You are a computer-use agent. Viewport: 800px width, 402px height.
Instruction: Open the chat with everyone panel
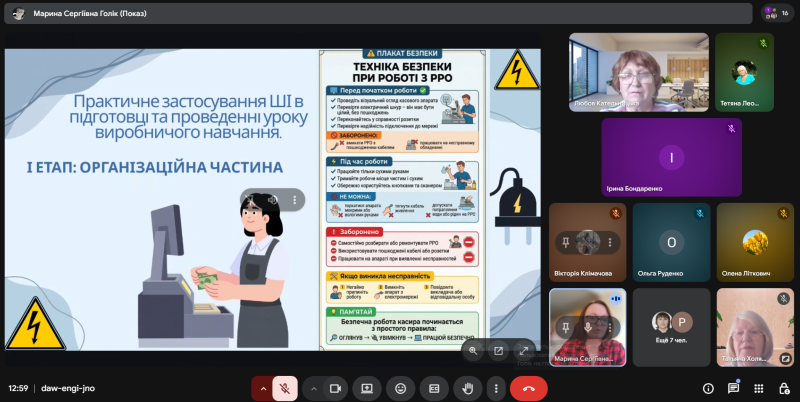click(x=734, y=389)
